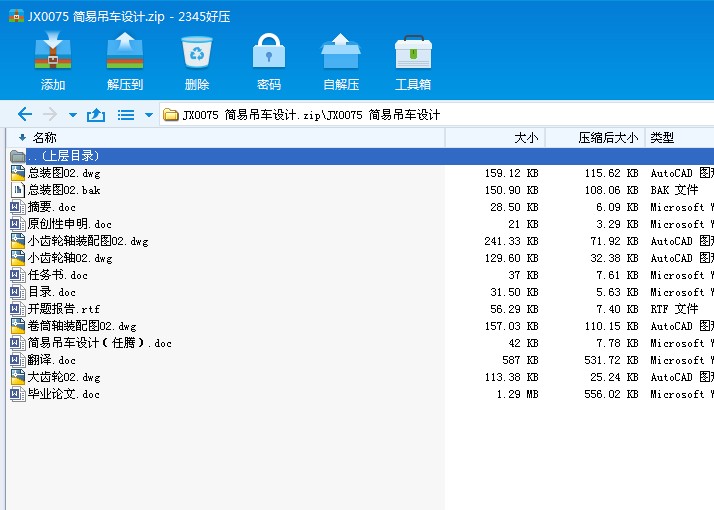The width and height of the screenshot is (714, 510).
Task: Click the icon of 总装图02.bak
Action: coord(17,190)
